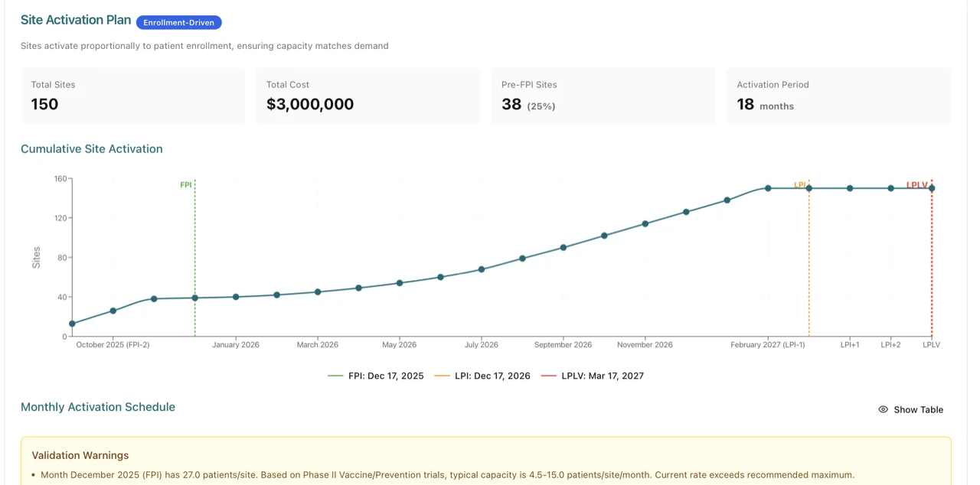Select the green FPI legend marker

click(x=334, y=376)
